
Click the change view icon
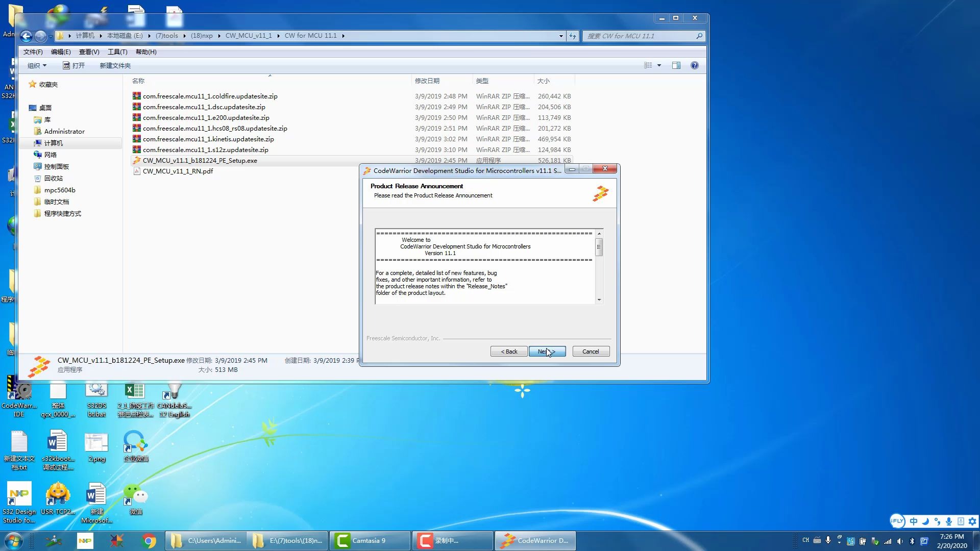pos(648,65)
